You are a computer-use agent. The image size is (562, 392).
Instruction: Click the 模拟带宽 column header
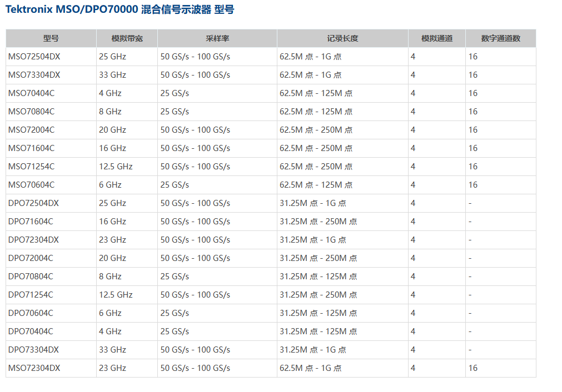click(127, 38)
